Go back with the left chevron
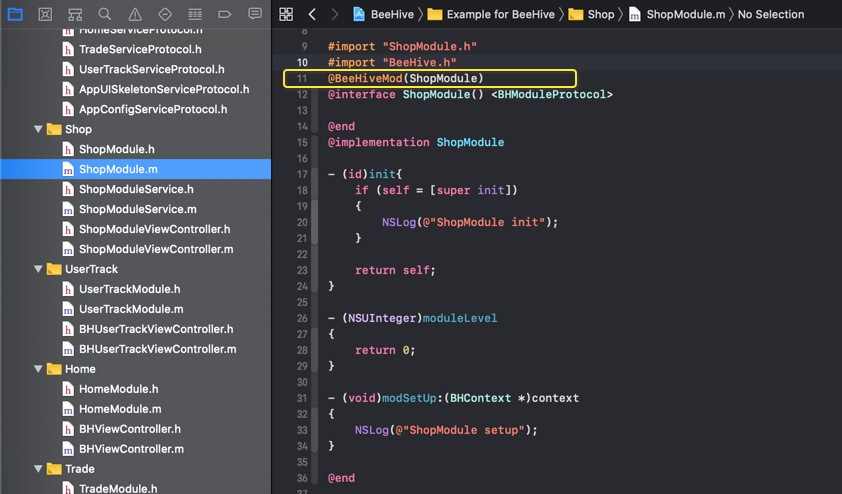Viewport: 842px width, 494px height. pyautogui.click(x=312, y=14)
